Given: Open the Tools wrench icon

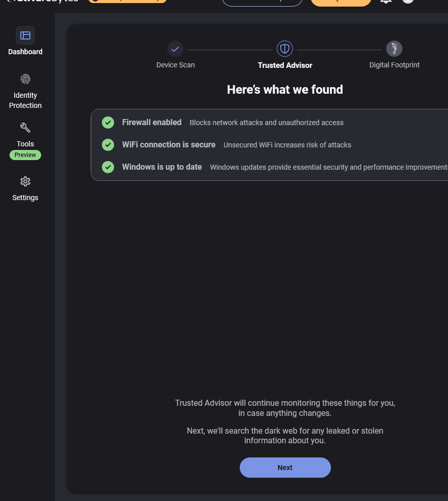Looking at the screenshot, I should (25, 128).
